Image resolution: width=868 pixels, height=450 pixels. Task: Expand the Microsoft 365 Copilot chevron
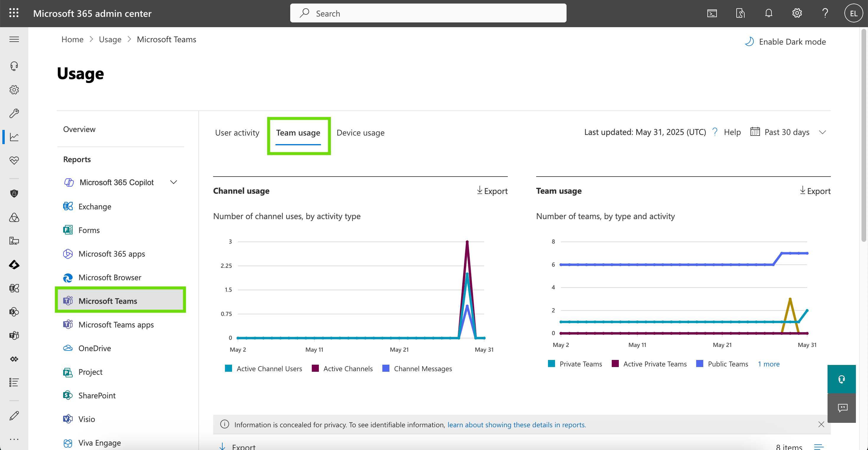[174, 182]
